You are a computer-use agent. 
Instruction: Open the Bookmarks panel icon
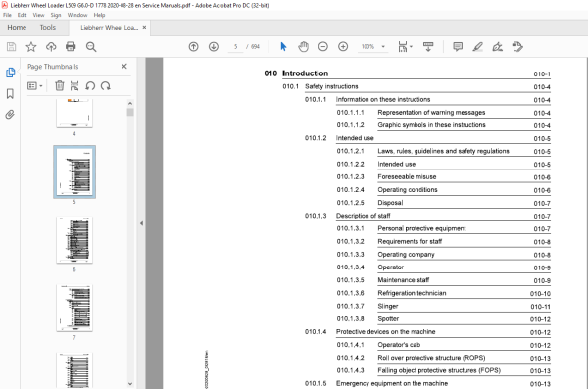[10, 93]
